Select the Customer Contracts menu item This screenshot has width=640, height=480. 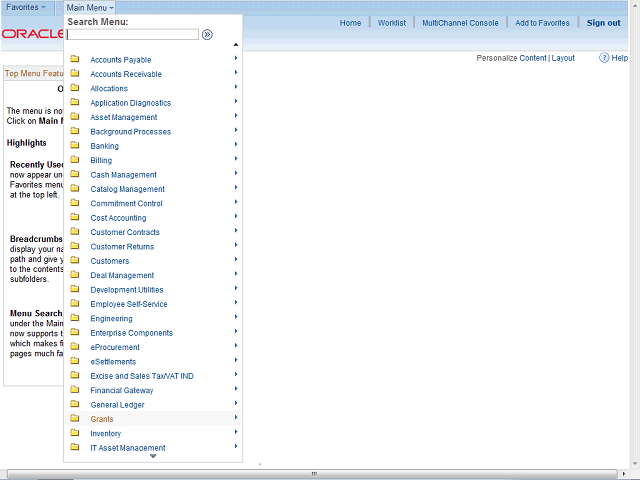(125, 232)
